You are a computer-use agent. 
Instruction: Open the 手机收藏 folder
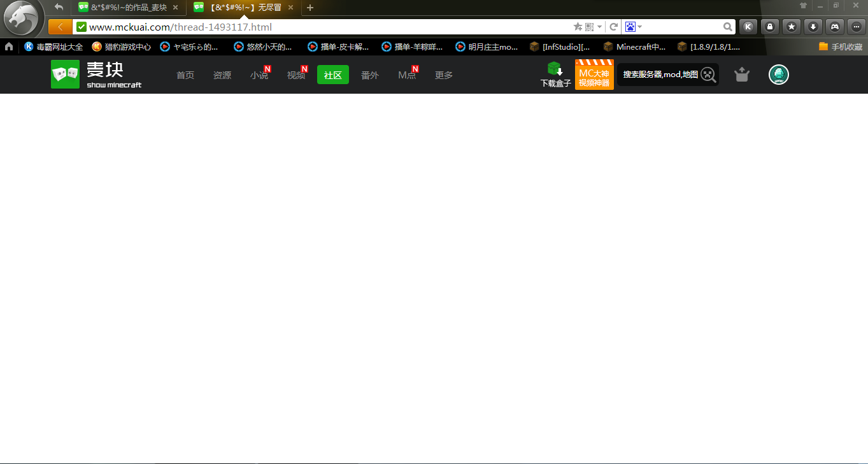[841, 47]
